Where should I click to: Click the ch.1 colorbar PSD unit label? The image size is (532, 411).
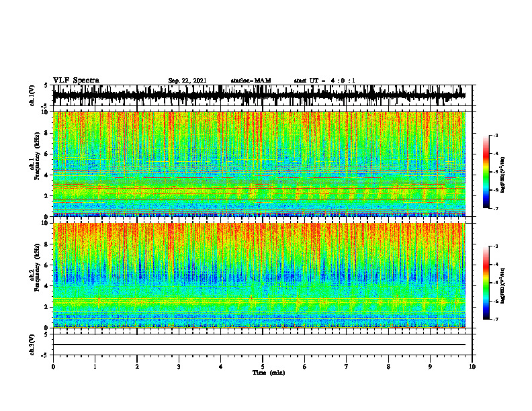pos(503,175)
